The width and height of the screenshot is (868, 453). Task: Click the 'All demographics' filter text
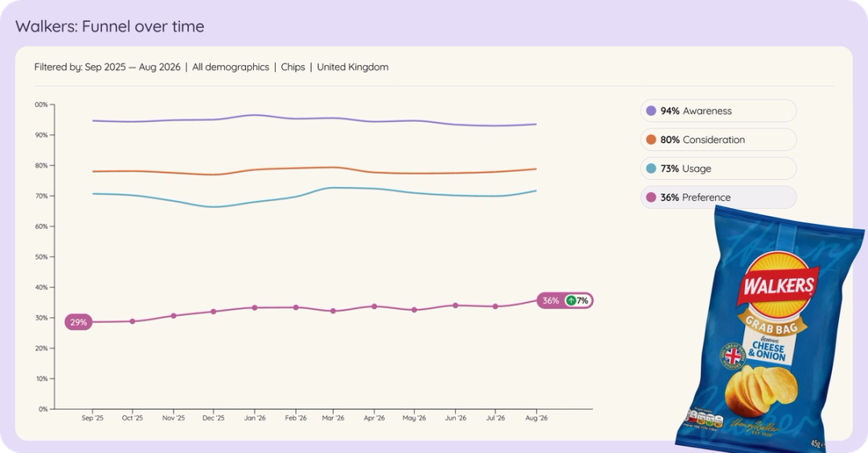pyautogui.click(x=231, y=67)
